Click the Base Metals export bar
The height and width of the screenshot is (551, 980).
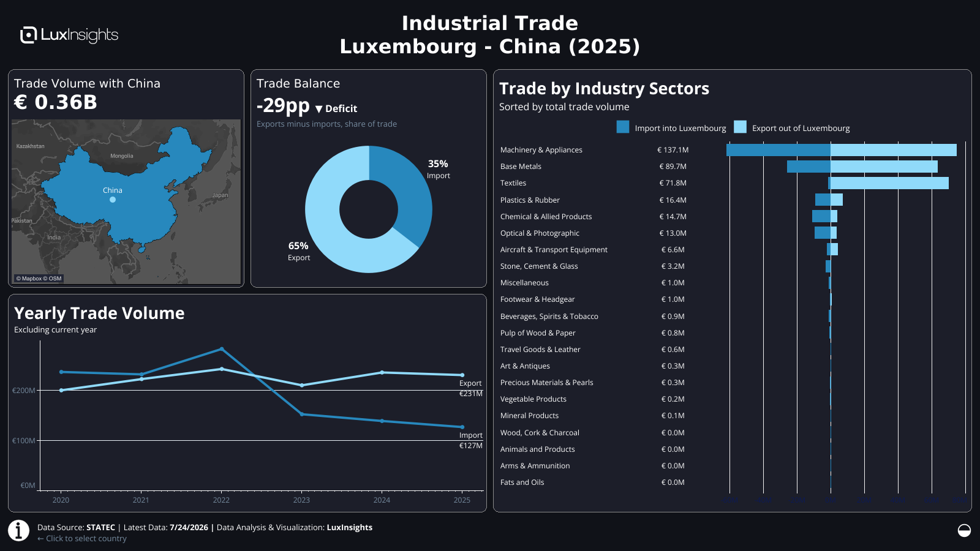(884, 167)
